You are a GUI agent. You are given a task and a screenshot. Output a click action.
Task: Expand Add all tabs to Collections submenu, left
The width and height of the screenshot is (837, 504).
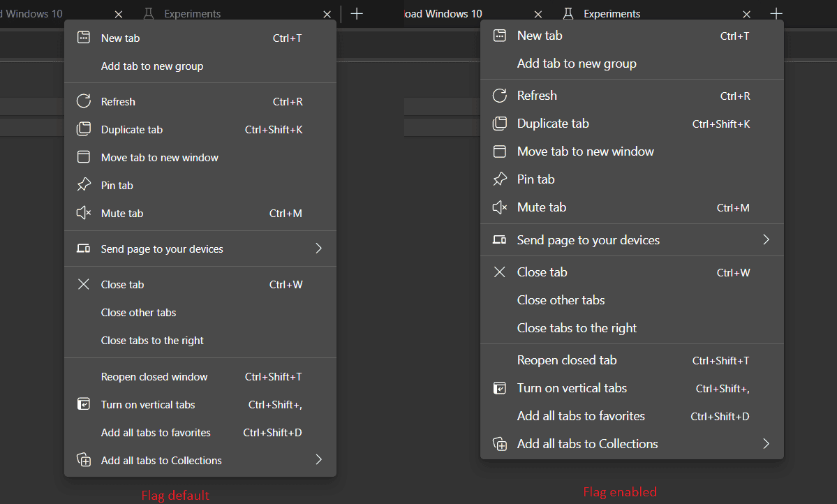pyautogui.click(x=319, y=460)
